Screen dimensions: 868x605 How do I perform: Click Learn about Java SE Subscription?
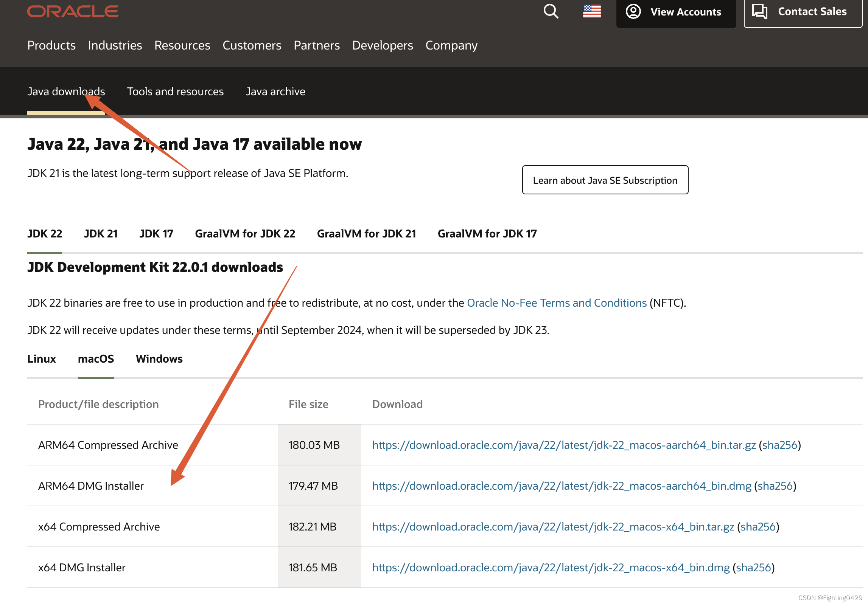click(605, 180)
